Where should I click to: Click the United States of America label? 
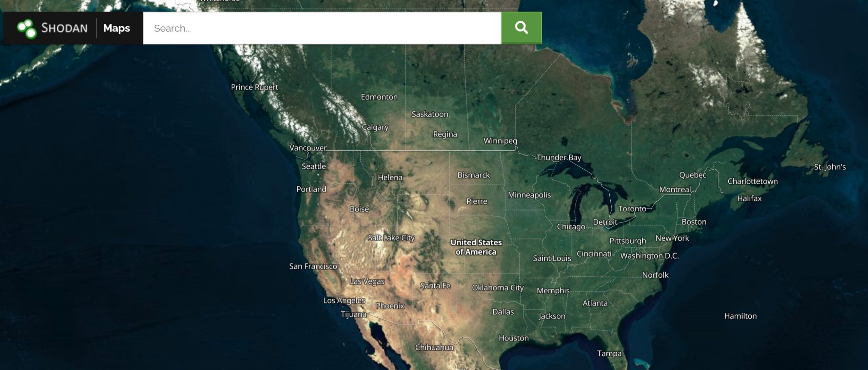476,247
